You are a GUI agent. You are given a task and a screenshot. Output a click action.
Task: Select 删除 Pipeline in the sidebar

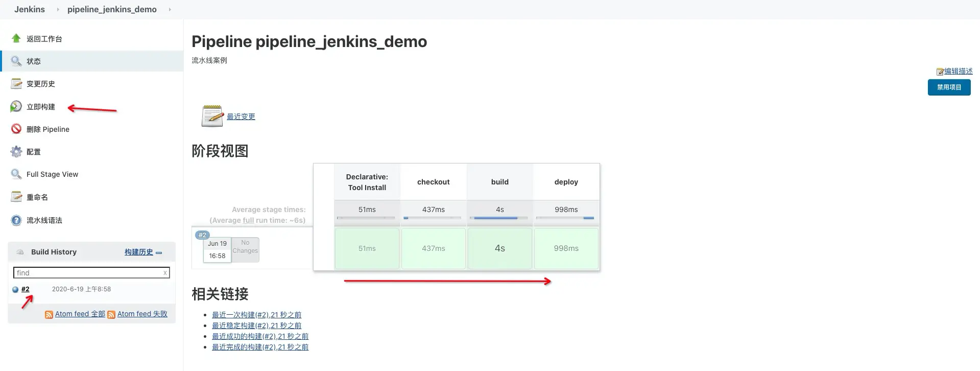[48, 129]
